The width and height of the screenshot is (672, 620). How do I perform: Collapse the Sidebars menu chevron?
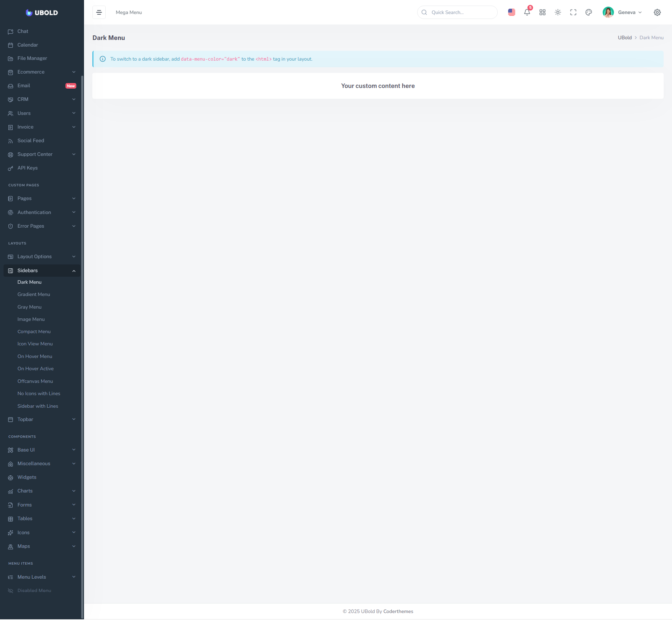[x=74, y=271]
